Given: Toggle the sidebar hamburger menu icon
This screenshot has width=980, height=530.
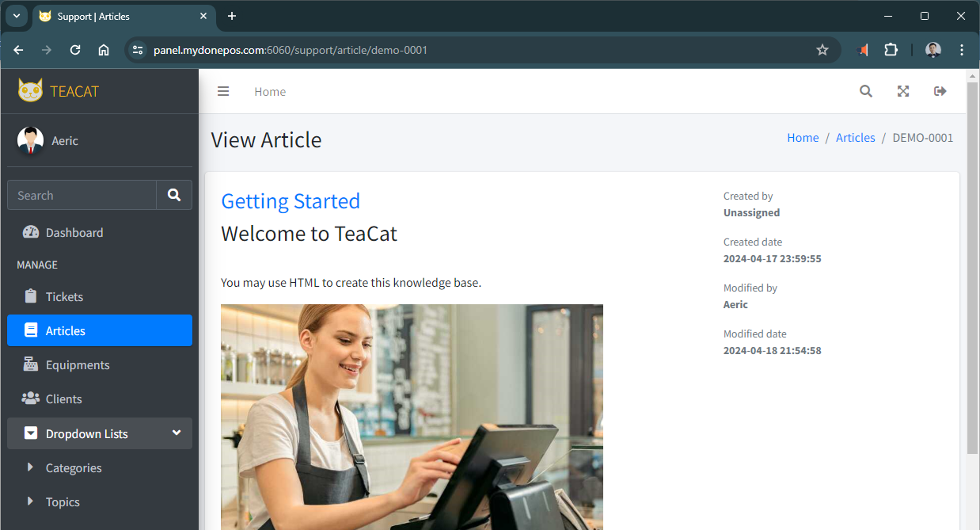Looking at the screenshot, I should pos(223,91).
